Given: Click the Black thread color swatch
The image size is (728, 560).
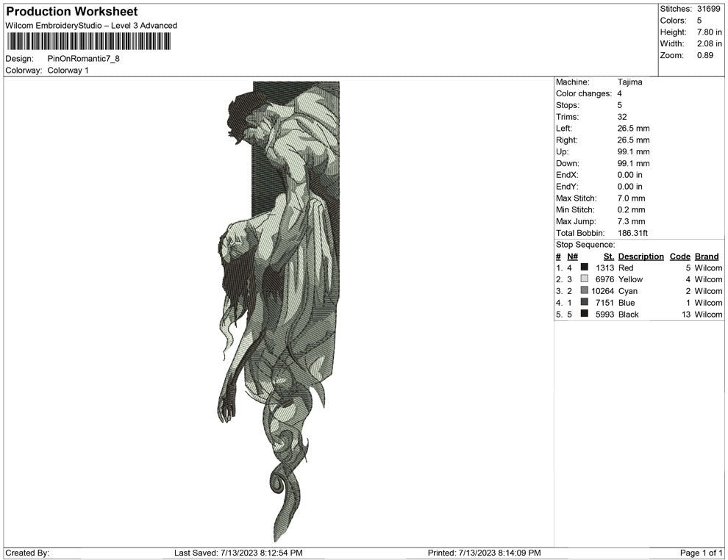Looking at the screenshot, I should (x=585, y=314).
